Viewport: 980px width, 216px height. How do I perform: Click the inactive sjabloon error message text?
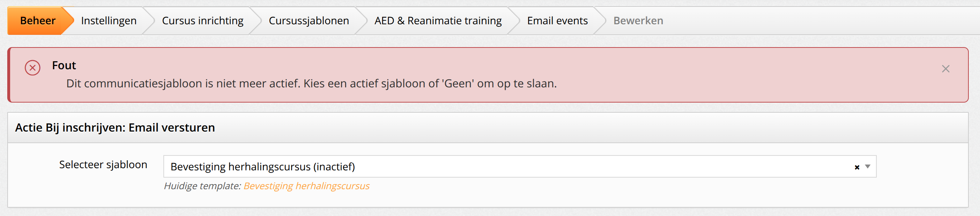point(311,84)
